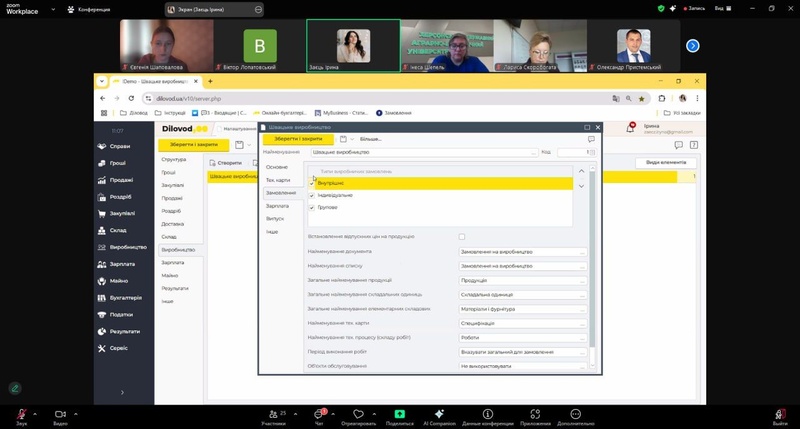Open the Виробництво section in sidebar

tap(127, 246)
